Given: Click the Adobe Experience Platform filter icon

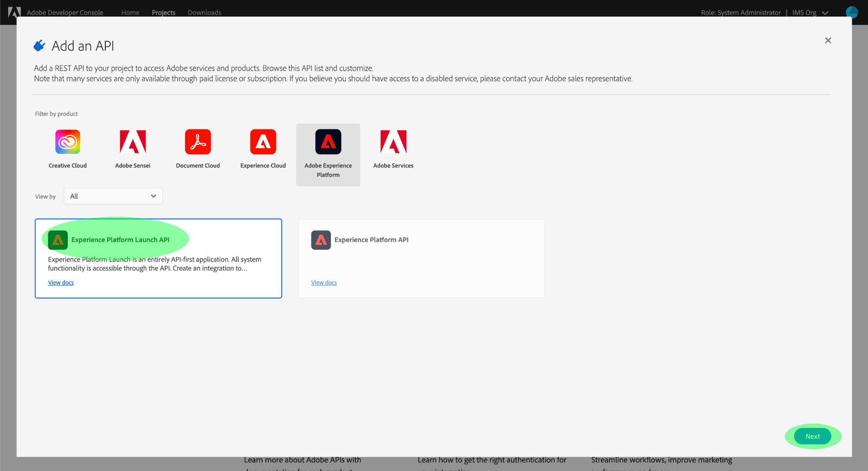Looking at the screenshot, I should [x=328, y=142].
